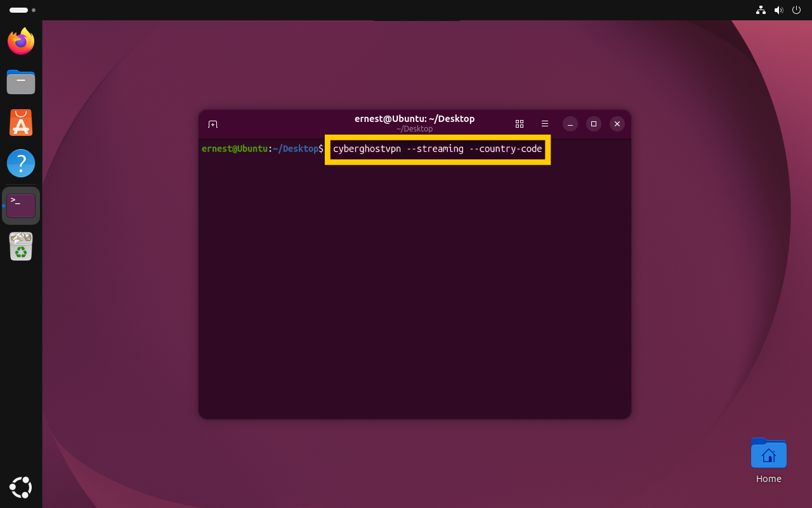Open the power menu in the top bar
The width and height of the screenshot is (812, 508).
[797, 10]
